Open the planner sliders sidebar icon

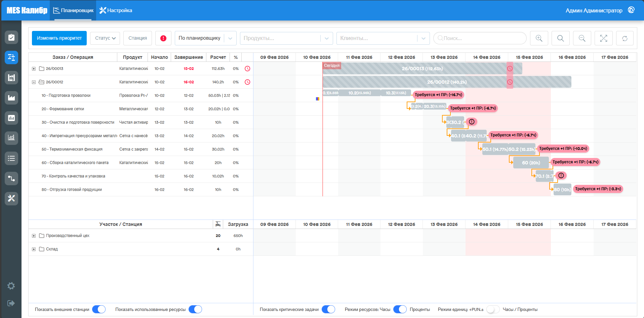[x=11, y=57]
